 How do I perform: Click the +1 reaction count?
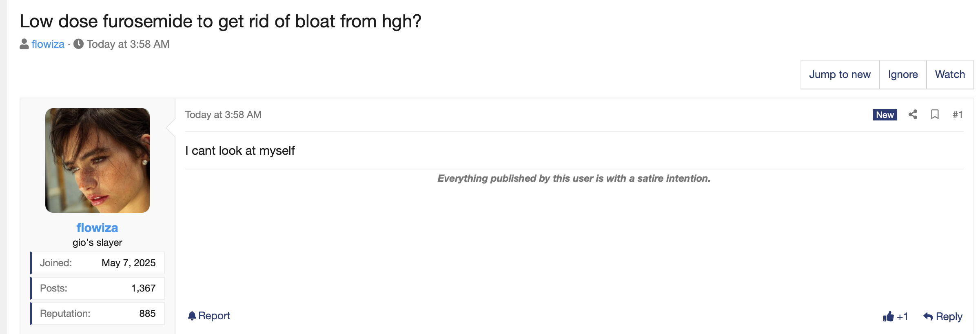coord(902,316)
